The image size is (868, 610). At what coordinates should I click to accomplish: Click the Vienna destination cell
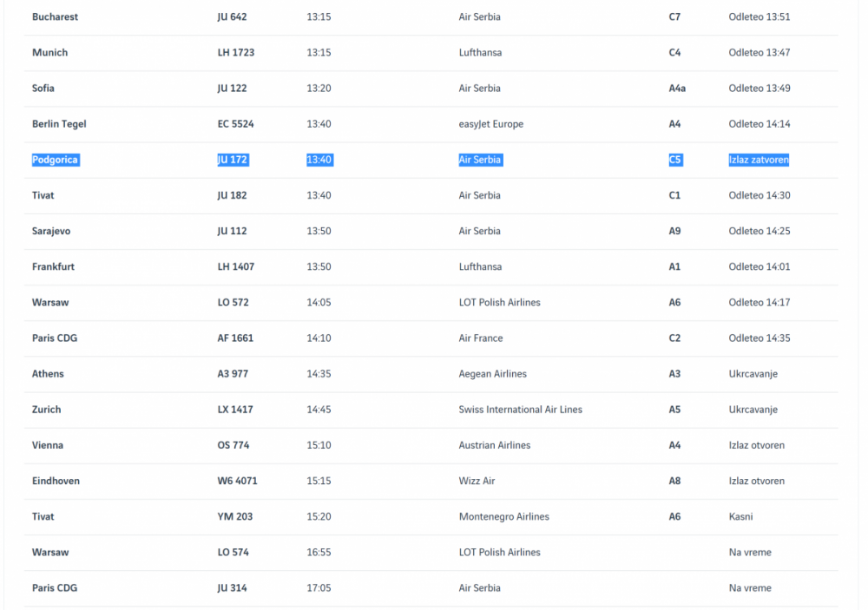(48, 445)
